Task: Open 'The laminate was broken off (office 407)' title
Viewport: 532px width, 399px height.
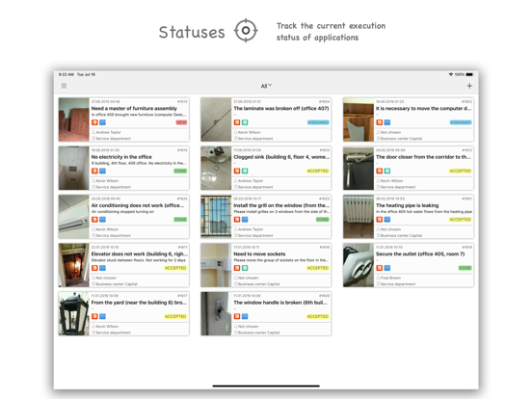Action: [280, 109]
